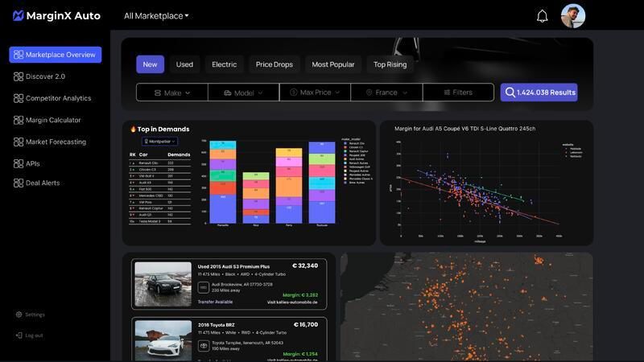This screenshot has height=362, width=644.
Task: Click the pin icon in Montpellier selector
Action: [147, 142]
